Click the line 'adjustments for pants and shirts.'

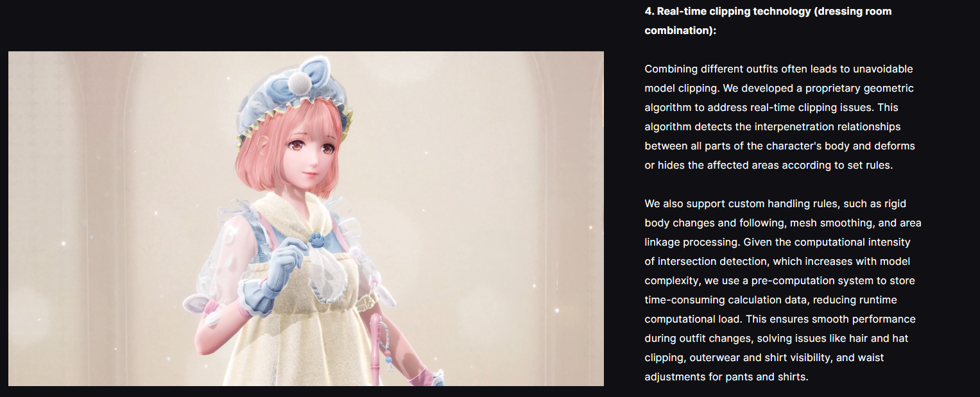tap(726, 376)
